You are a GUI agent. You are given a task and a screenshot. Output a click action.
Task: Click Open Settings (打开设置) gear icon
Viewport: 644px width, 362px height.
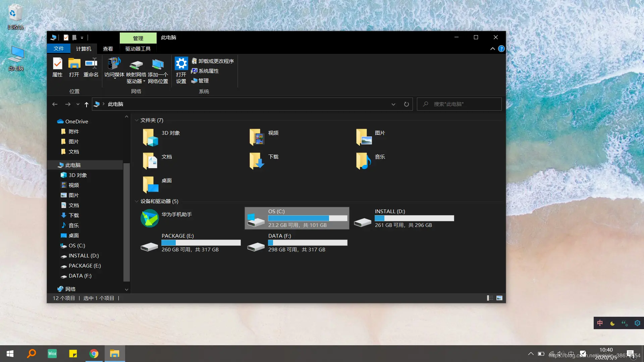[181, 64]
